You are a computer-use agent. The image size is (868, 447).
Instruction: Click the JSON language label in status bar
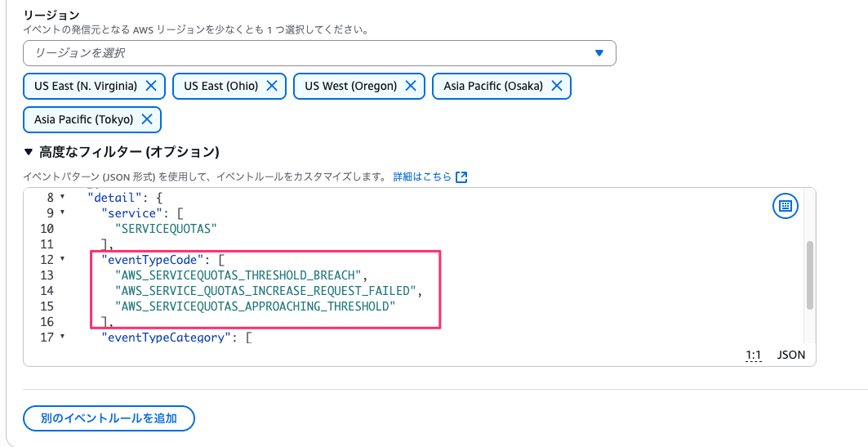pos(790,355)
